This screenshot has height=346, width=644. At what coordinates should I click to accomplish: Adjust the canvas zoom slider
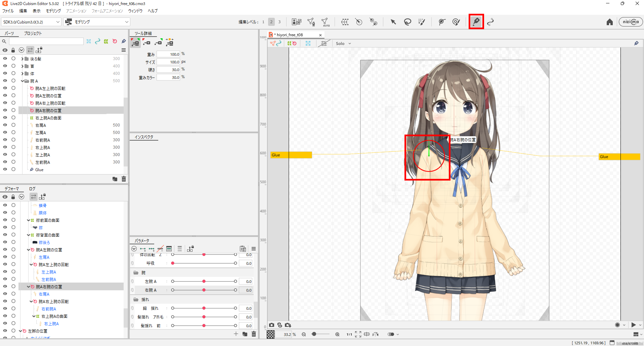320,334
